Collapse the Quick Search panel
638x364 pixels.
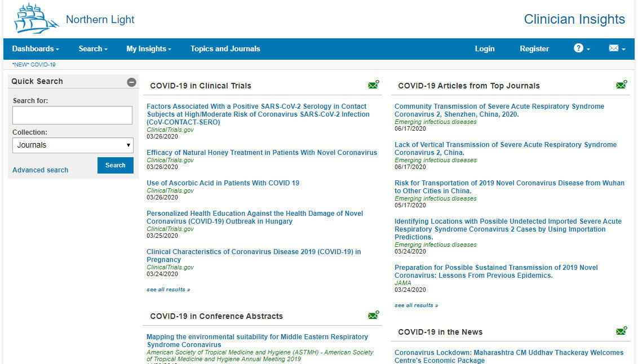(x=131, y=82)
